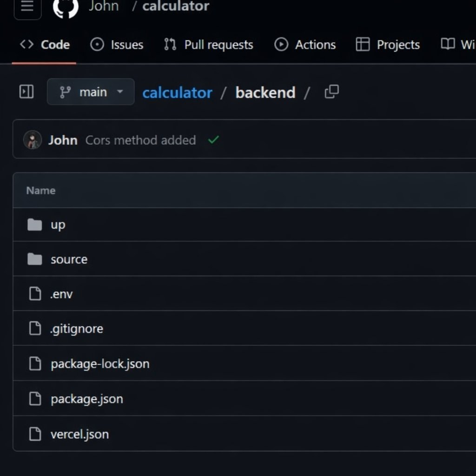Screen dimensions: 476x476
Task: Click the file icon beside vercel.json
Action: pos(35,434)
